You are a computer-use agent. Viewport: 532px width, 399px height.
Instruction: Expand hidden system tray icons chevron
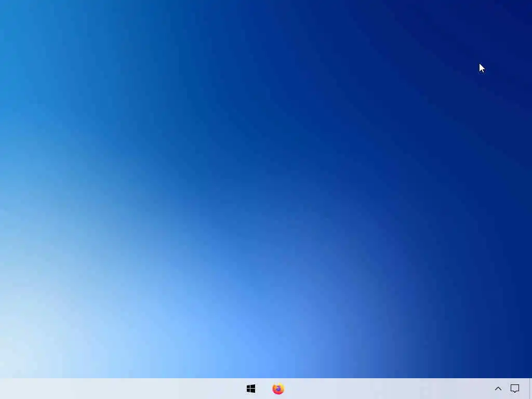[498, 389]
